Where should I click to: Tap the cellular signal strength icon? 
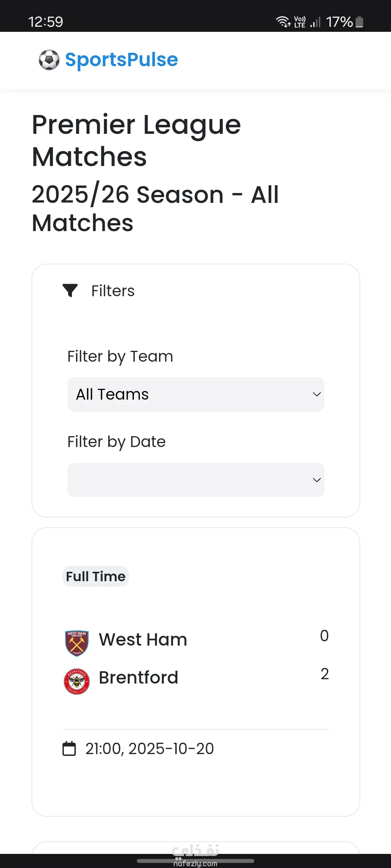(x=315, y=22)
